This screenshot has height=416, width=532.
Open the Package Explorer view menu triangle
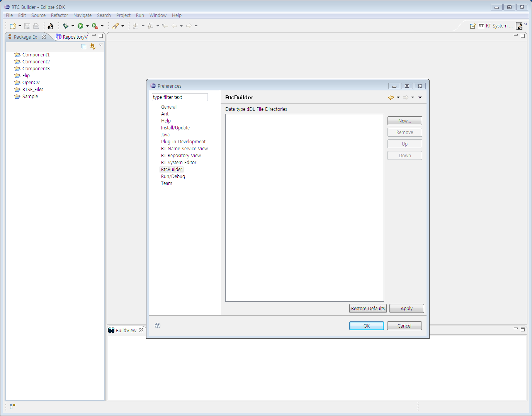click(x=101, y=45)
